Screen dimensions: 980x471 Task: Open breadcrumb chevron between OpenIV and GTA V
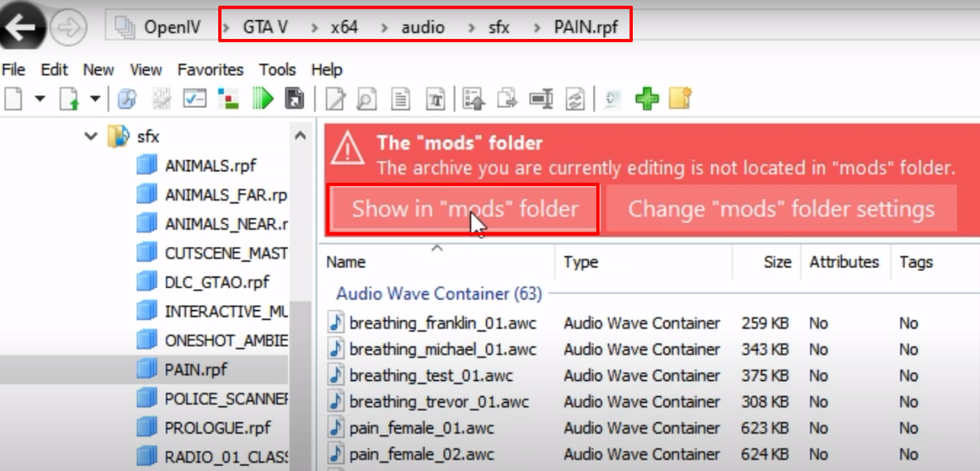click(x=227, y=28)
